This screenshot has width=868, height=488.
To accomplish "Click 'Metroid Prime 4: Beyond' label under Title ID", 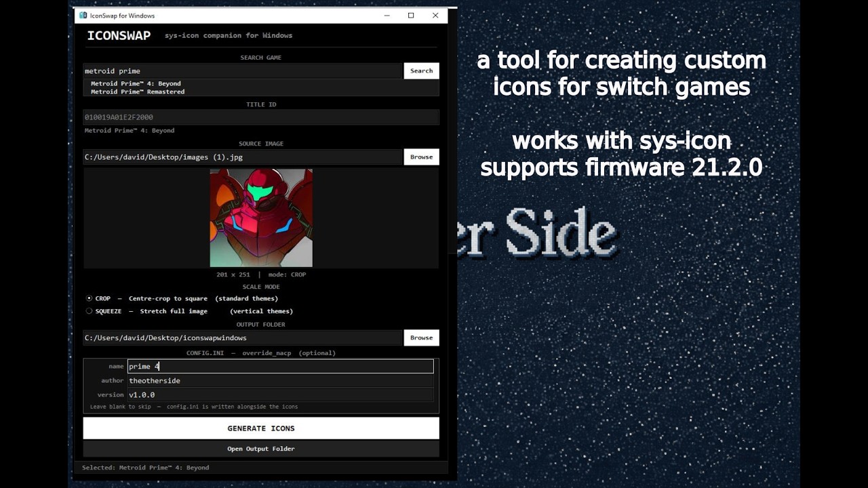I will 130,131.
